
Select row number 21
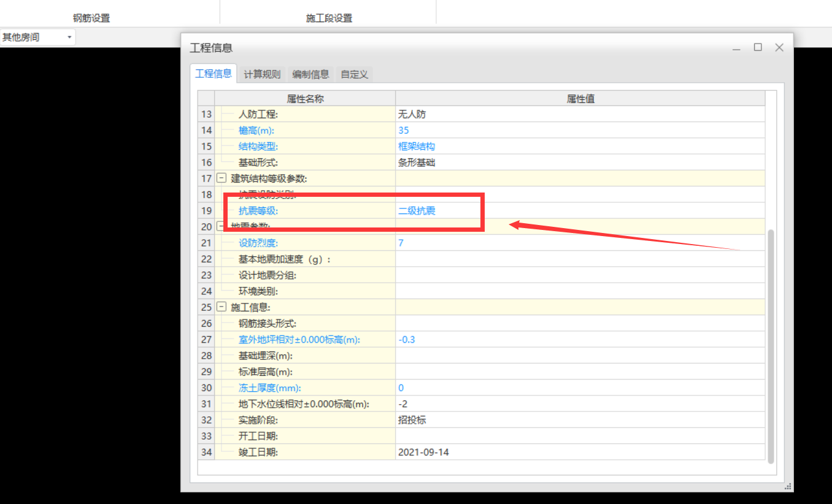point(206,243)
